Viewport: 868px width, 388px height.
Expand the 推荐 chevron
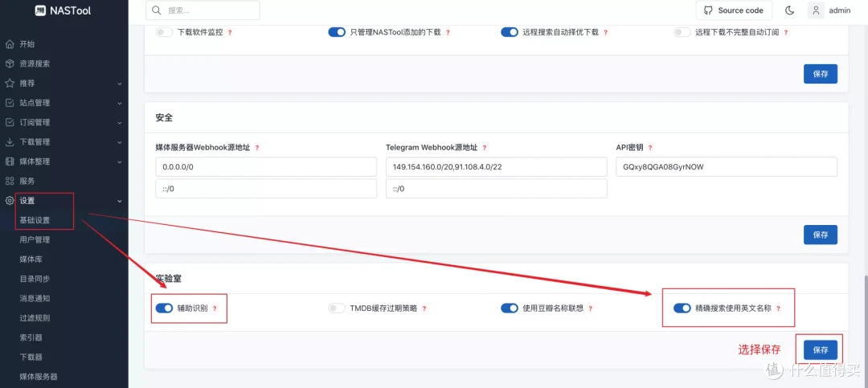tap(120, 84)
